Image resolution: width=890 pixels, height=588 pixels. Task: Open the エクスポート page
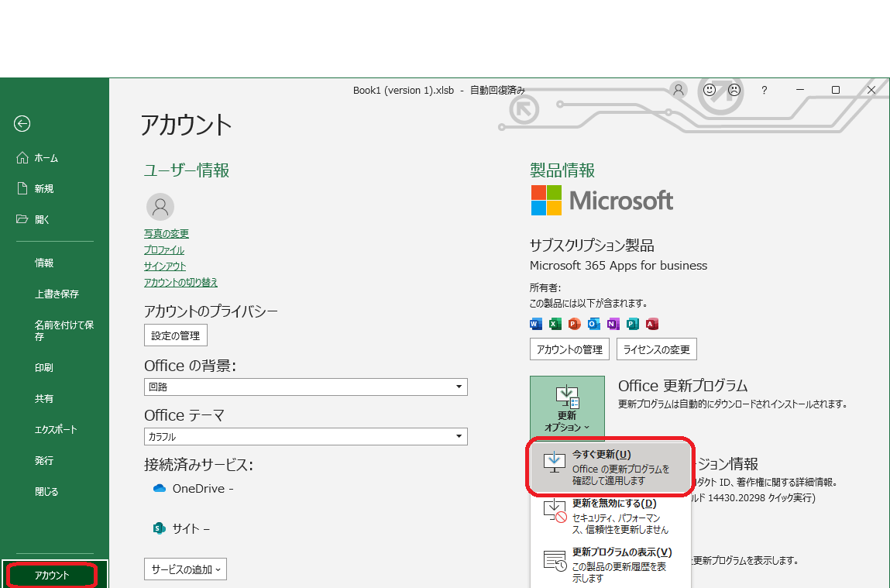[x=54, y=430]
